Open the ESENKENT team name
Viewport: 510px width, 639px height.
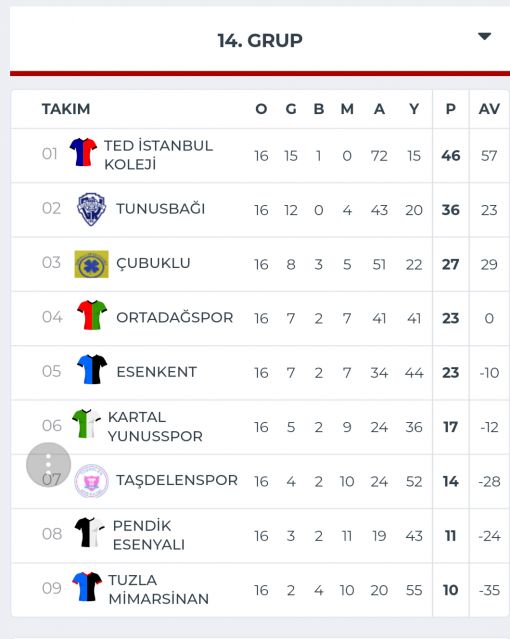(157, 372)
